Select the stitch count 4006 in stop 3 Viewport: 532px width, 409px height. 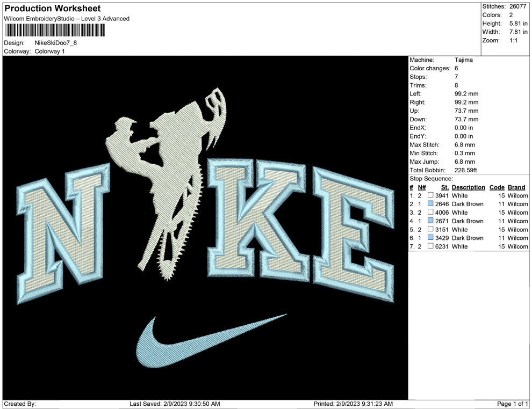coord(442,213)
